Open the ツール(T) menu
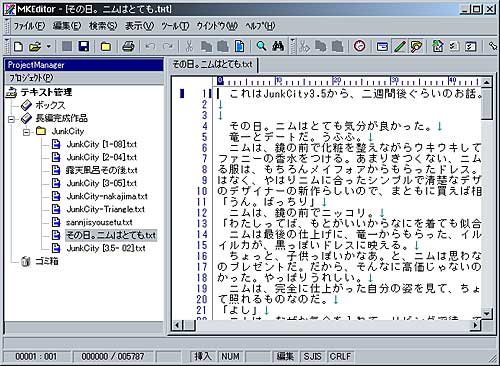The width and height of the screenshot is (500, 366). coord(175,26)
